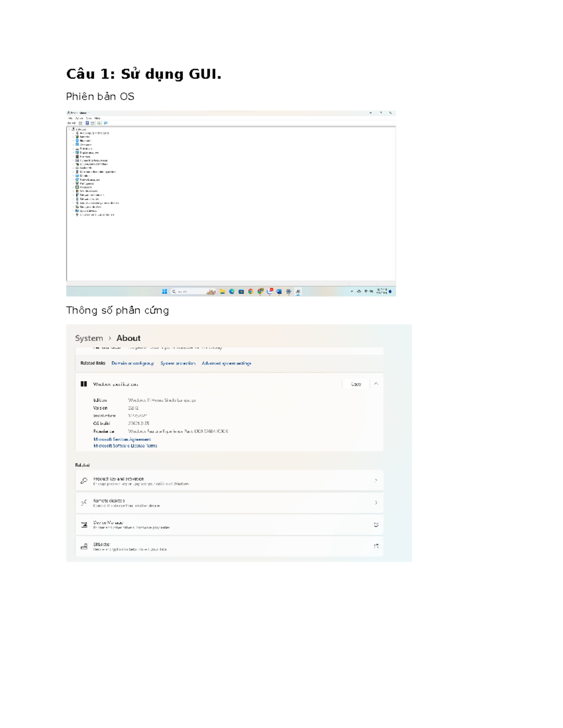Open the Advanced system settings link
563x728 pixels.
(x=226, y=363)
